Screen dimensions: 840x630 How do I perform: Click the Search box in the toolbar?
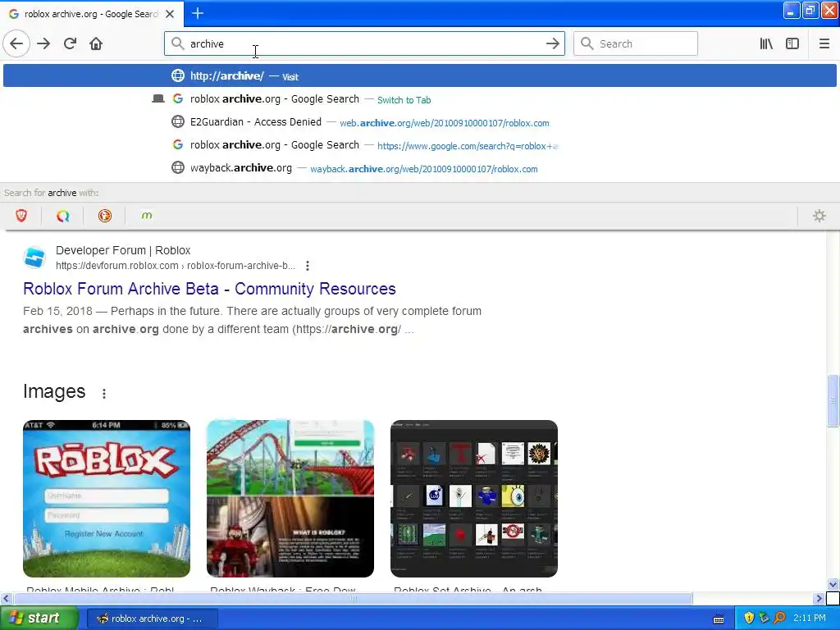point(636,43)
